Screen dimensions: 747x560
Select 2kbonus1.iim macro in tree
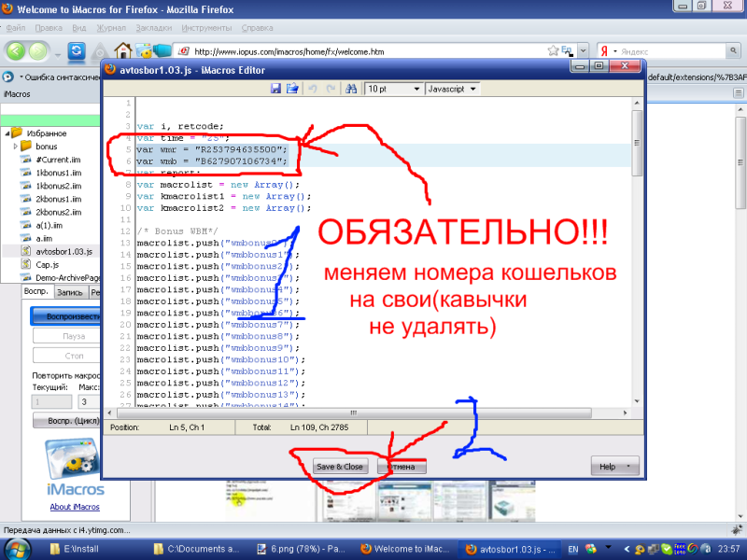[59, 199]
